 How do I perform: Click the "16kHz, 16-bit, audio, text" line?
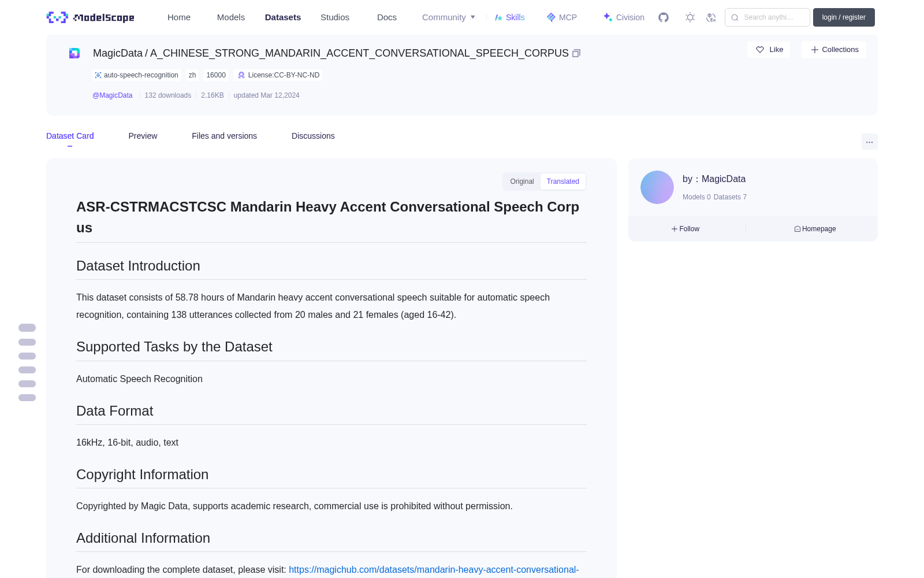tap(127, 442)
